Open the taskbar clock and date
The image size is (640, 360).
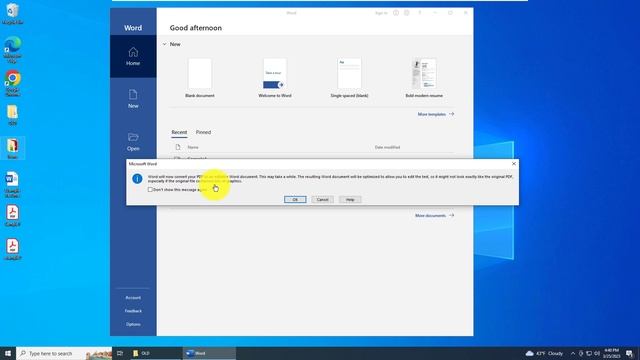coord(611,353)
